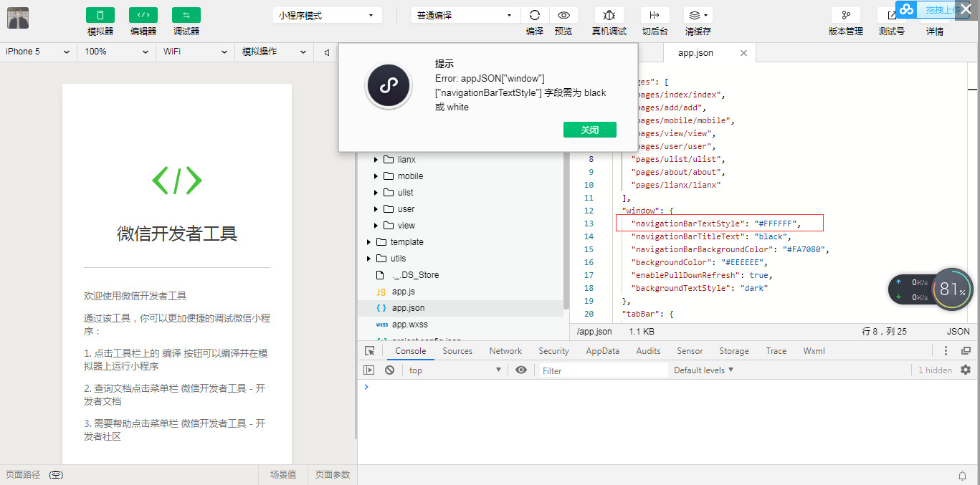The image size is (980, 485).
Task: Open the mini program mode (小程序模式) dropdown
Action: click(x=328, y=15)
